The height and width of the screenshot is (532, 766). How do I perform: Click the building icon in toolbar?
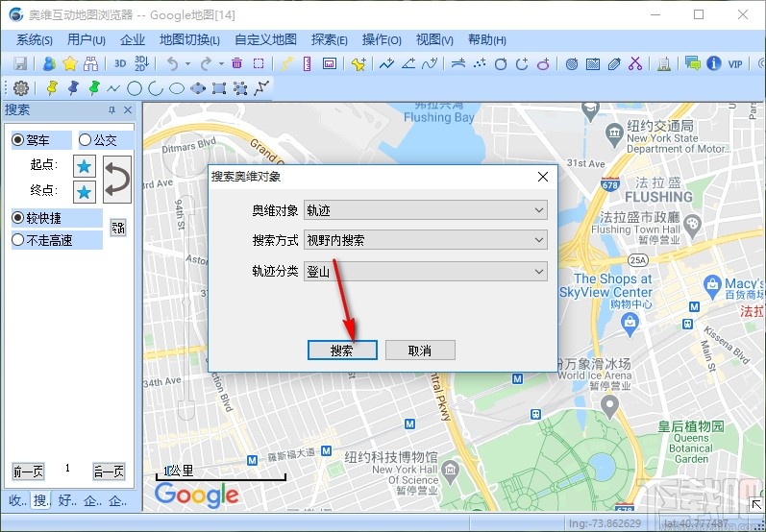pyautogui.click(x=663, y=64)
